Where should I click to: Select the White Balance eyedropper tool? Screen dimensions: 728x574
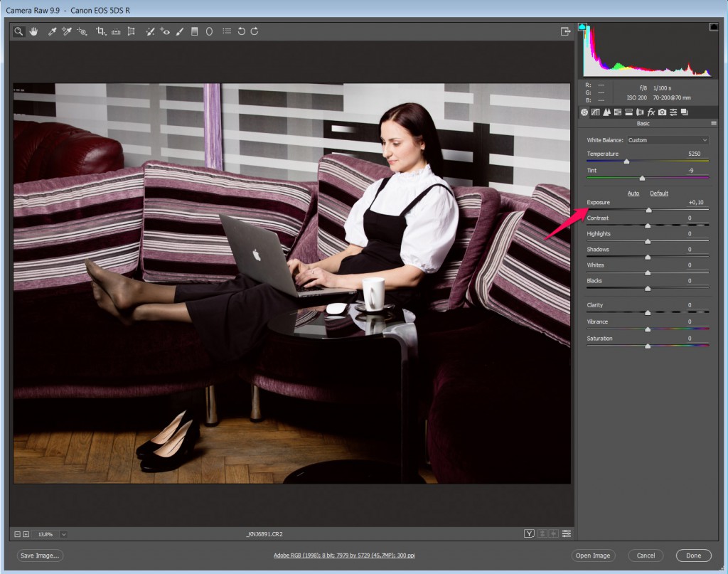click(52, 31)
